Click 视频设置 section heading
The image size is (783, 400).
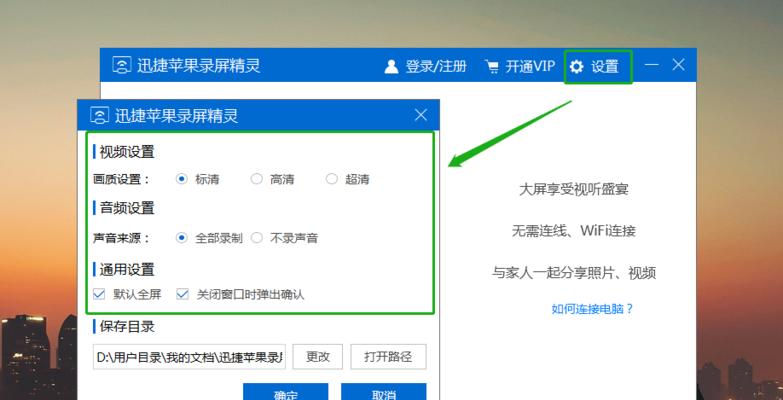pos(127,152)
